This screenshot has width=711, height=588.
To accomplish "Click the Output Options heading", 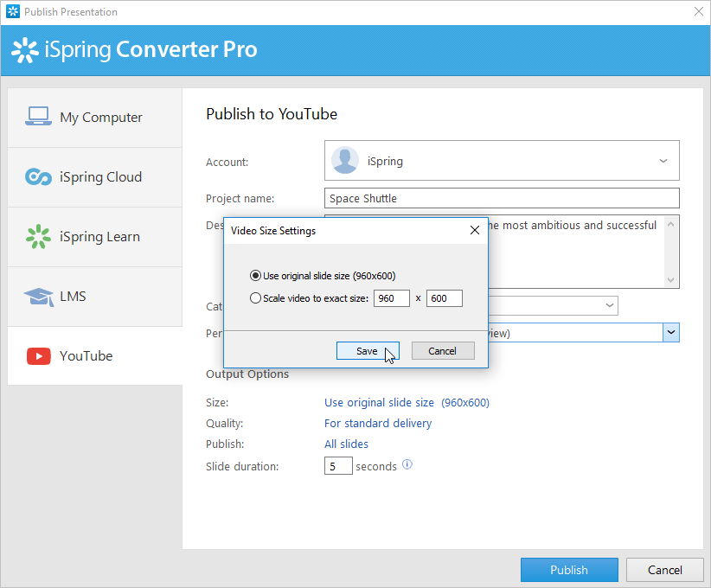I will [x=247, y=374].
